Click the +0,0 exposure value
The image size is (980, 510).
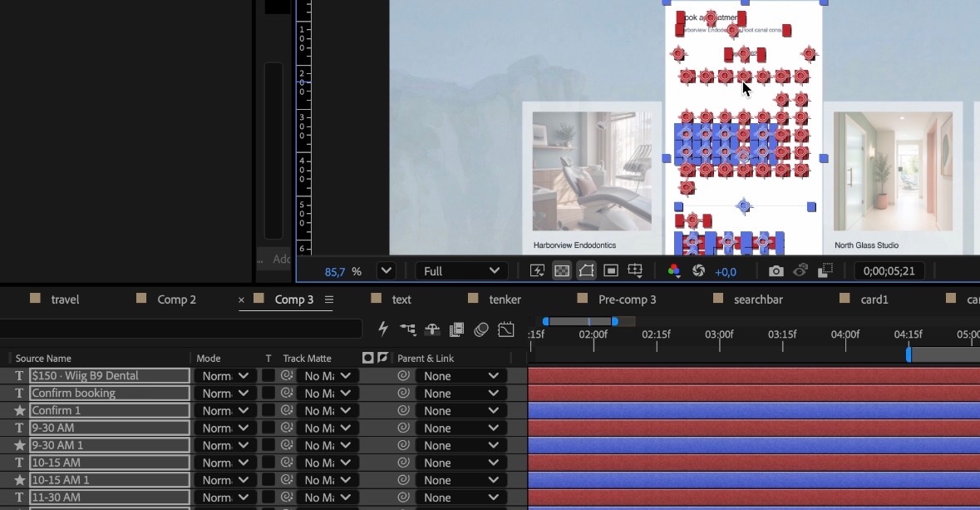point(726,271)
